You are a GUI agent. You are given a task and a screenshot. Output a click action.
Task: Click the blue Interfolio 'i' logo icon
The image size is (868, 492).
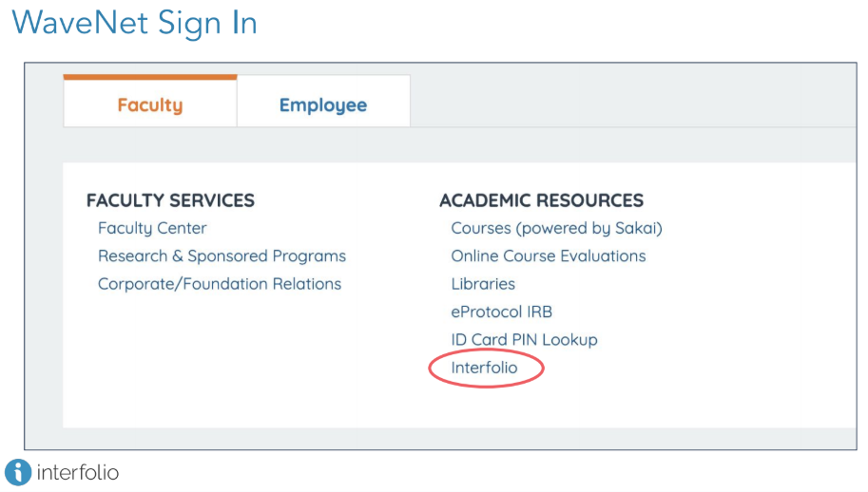pyautogui.click(x=17, y=471)
